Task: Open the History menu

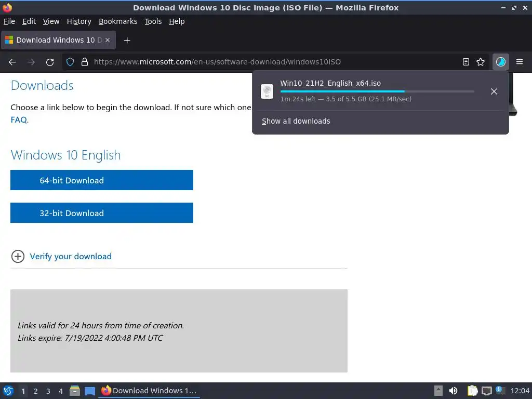Action: pos(79,21)
